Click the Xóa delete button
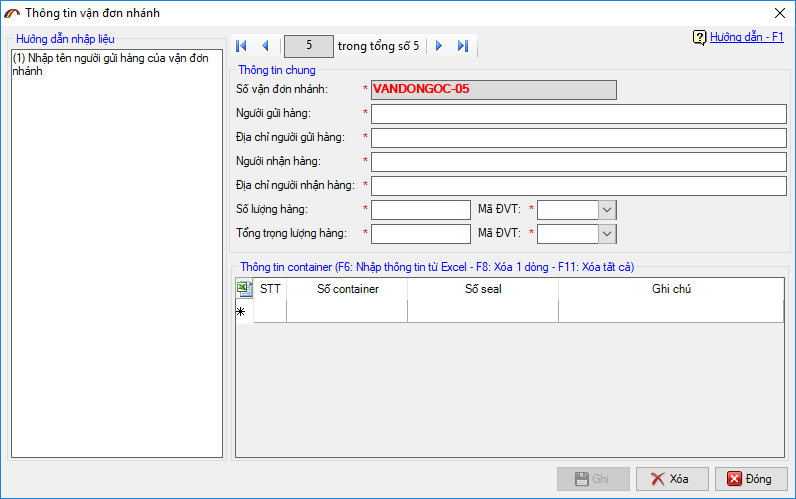This screenshot has height=499, width=796. tap(672, 479)
